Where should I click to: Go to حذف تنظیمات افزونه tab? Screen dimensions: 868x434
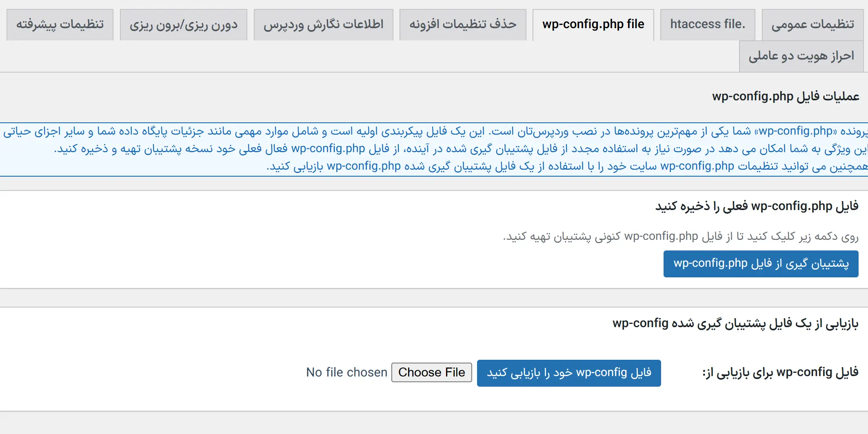pyautogui.click(x=463, y=24)
